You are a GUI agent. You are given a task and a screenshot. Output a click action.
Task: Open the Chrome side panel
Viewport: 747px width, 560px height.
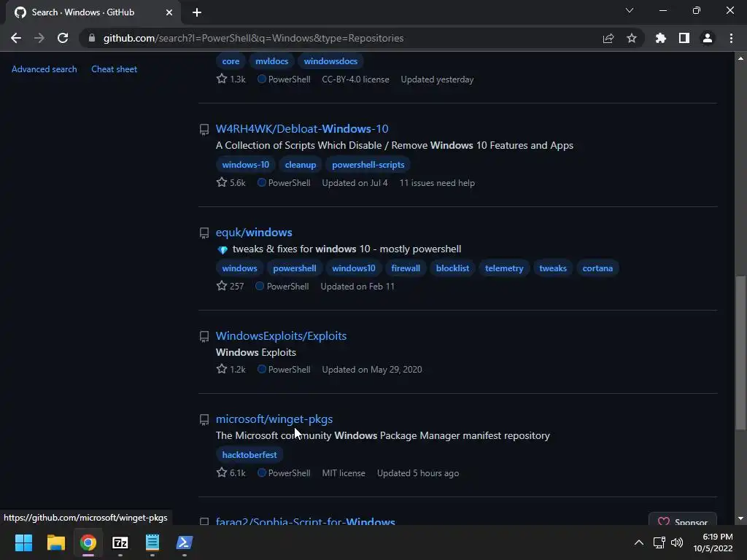(684, 38)
